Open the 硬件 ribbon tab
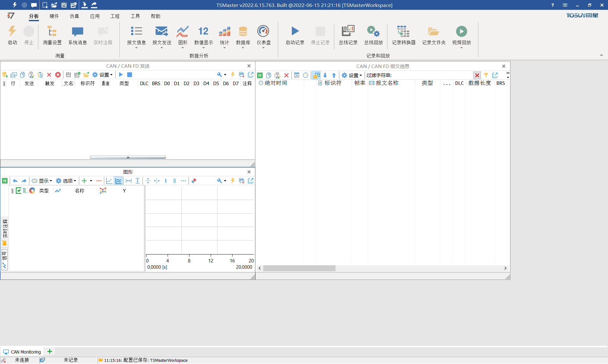Screen dimensions: 608x364 (x=54, y=16)
